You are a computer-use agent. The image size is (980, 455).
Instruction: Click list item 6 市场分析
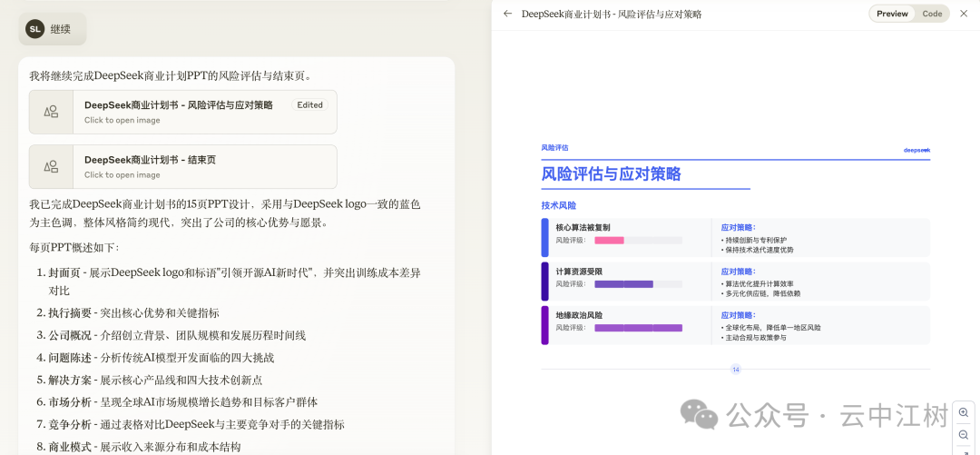pyautogui.click(x=182, y=401)
